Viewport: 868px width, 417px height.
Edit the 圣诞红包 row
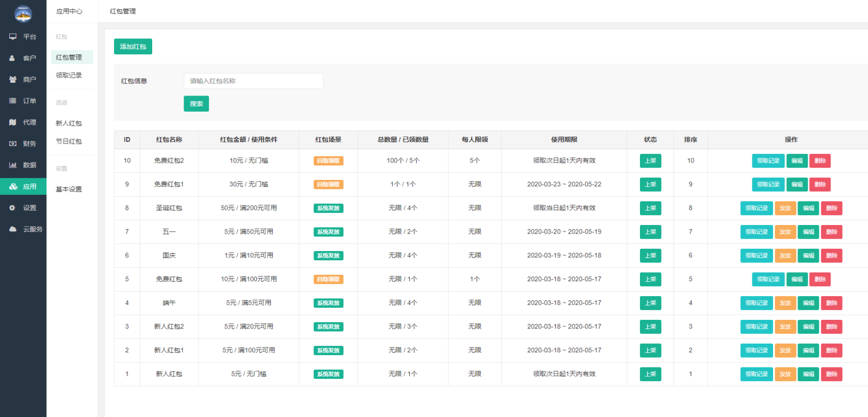click(808, 208)
